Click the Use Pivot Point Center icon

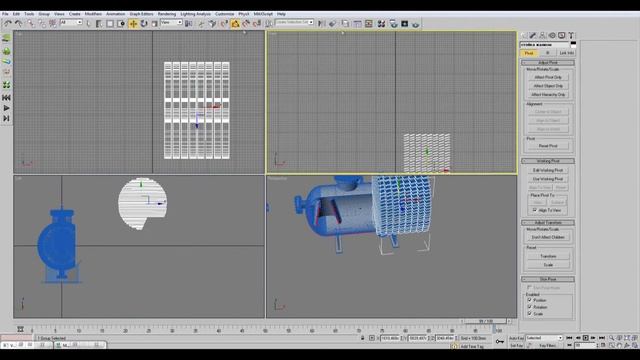(188, 24)
